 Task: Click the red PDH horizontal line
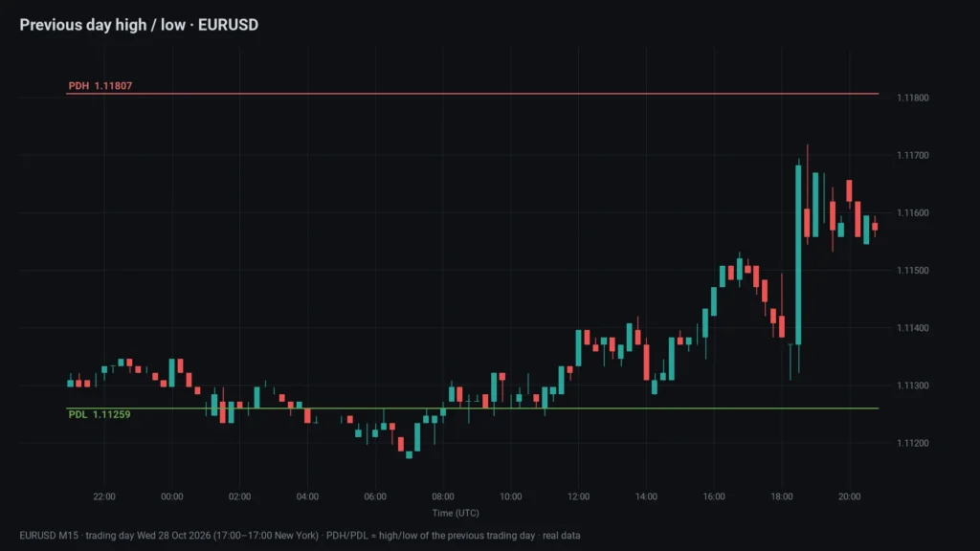click(473, 94)
